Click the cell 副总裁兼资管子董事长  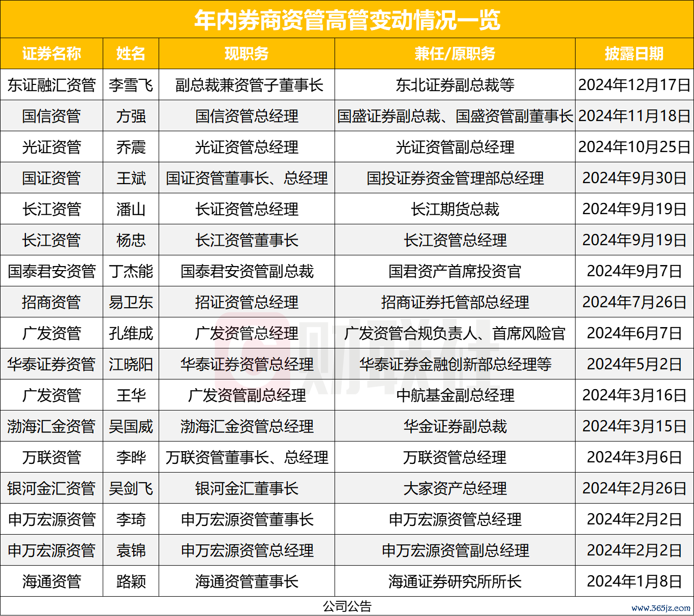click(x=247, y=85)
